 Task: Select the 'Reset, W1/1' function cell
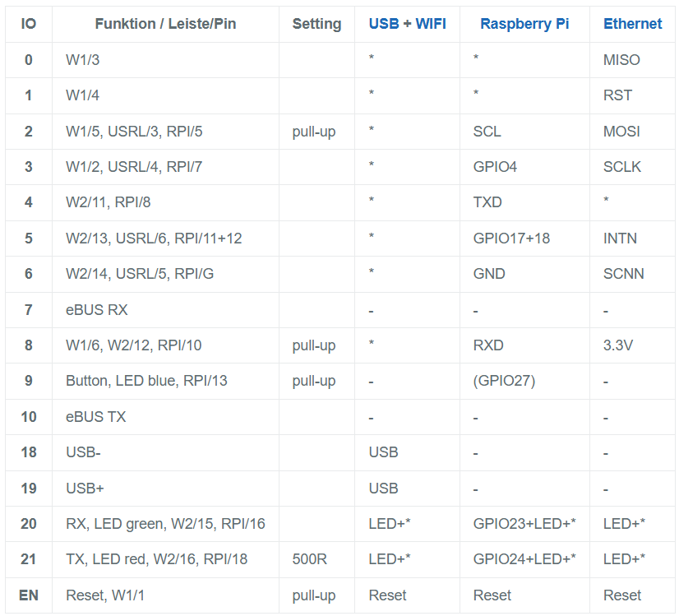pos(104,595)
